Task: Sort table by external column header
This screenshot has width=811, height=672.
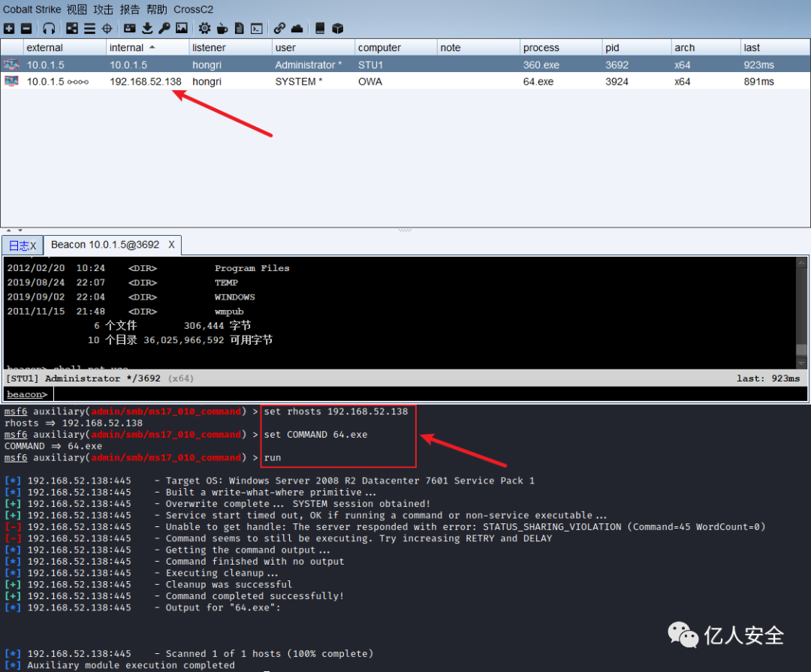Action: click(x=65, y=47)
